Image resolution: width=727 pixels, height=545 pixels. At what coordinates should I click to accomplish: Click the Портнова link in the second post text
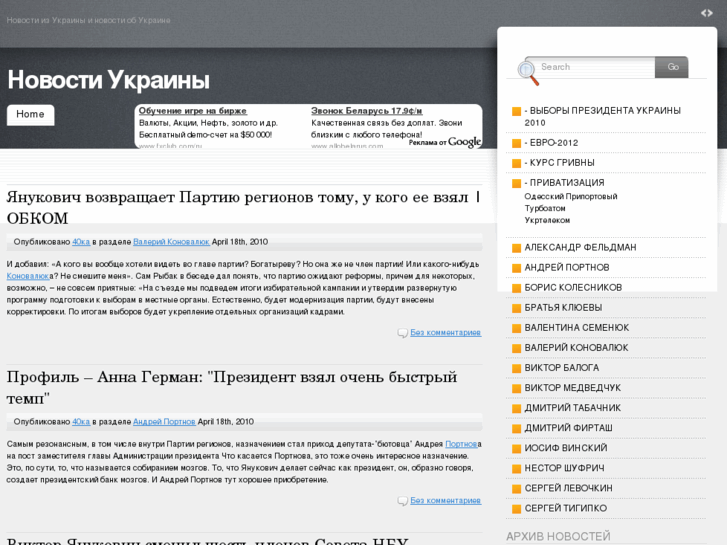[461, 444]
